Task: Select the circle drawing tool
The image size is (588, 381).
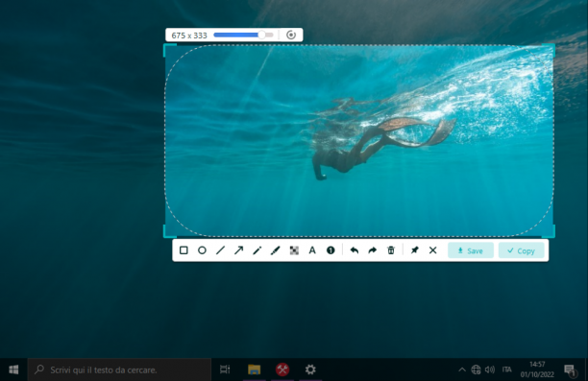Action: coord(202,250)
